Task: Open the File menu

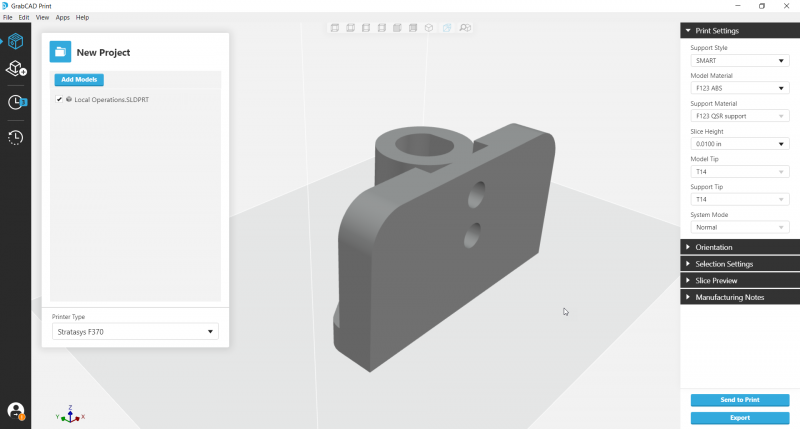Action: [x=8, y=17]
